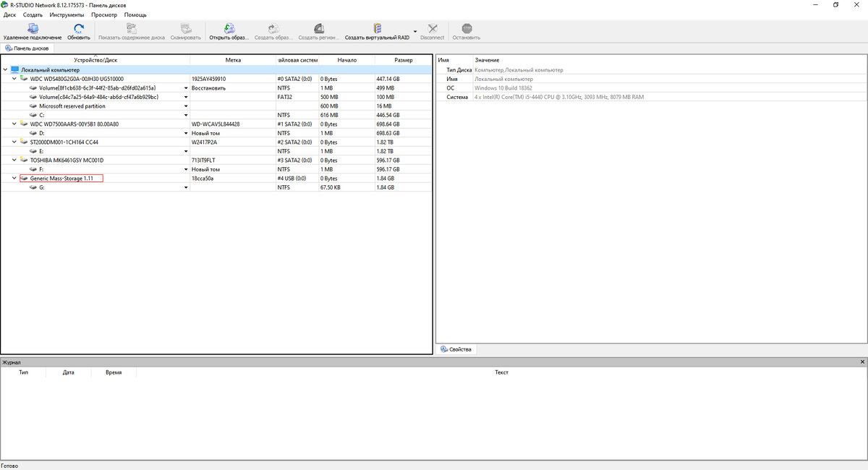Image resolution: width=868 pixels, height=470 pixels.
Task: Open the Просмотр menu
Action: coord(104,14)
